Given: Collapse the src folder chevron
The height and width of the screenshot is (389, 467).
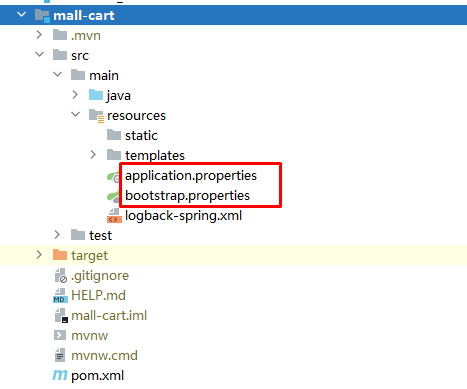Looking at the screenshot, I should pos(40,54).
